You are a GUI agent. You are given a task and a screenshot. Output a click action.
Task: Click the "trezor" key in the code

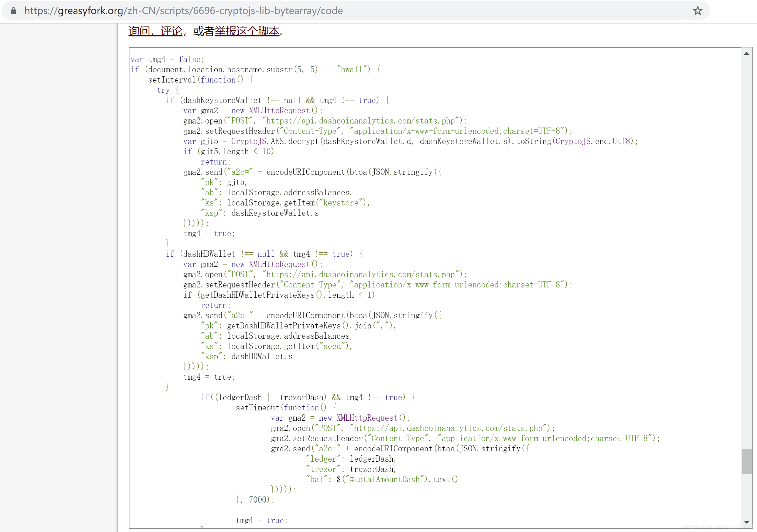pyautogui.click(x=323, y=469)
